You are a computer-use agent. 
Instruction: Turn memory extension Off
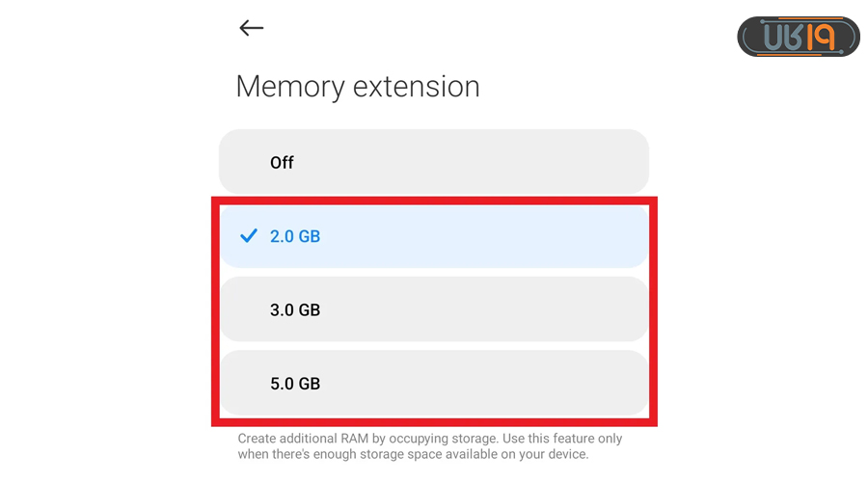coord(434,162)
